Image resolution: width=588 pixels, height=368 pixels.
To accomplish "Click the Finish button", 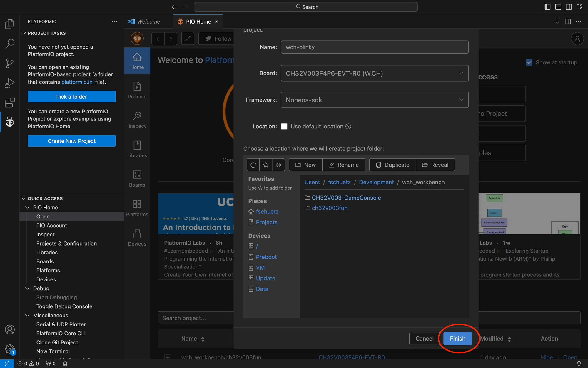I will [x=457, y=339].
